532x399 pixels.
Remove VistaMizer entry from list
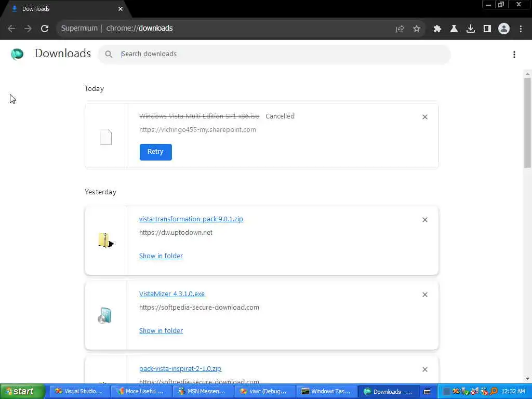pos(425,295)
